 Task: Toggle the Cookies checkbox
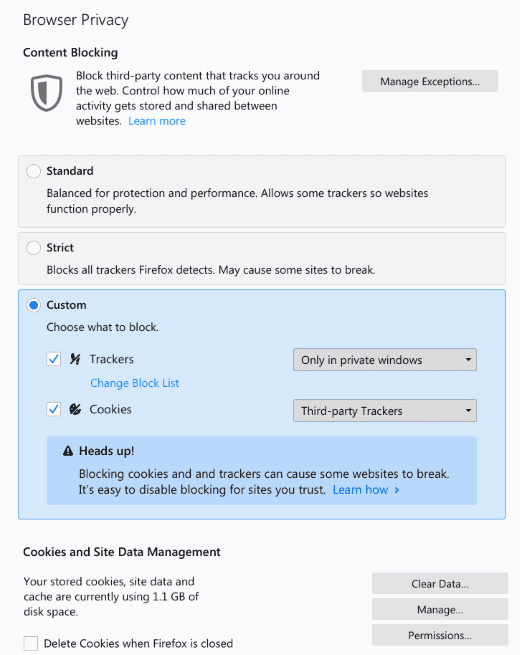click(53, 409)
